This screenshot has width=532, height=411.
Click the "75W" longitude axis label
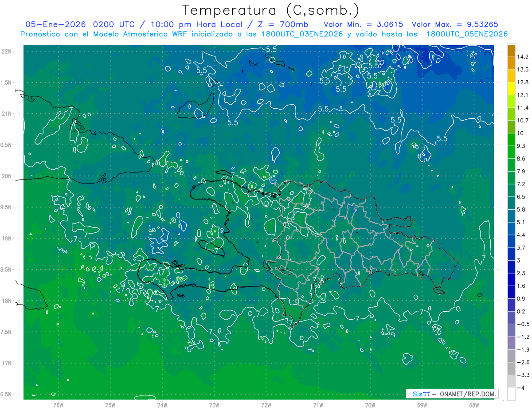110,405
